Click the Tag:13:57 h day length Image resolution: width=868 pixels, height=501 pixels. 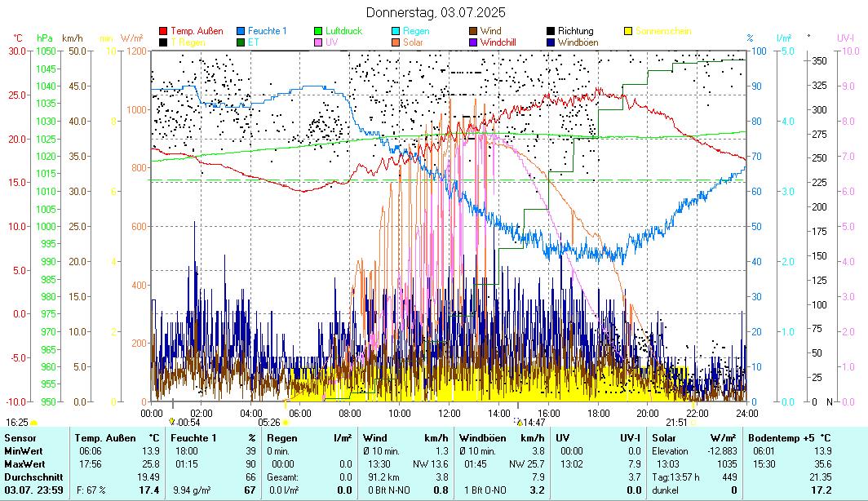[x=676, y=477]
